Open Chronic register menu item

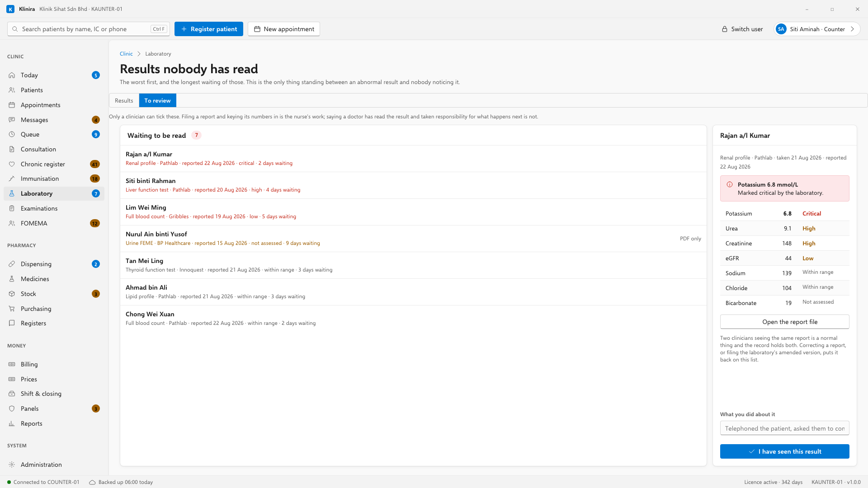click(54, 164)
